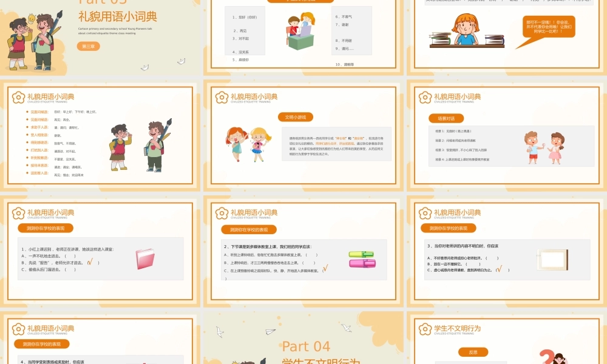Click the '8、不用谢' list item

[344, 41]
